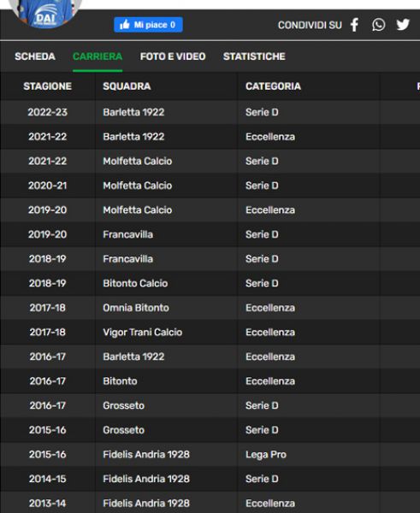
Task: Open the Bitonto Calcio team link
Action: click(x=135, y=283)
